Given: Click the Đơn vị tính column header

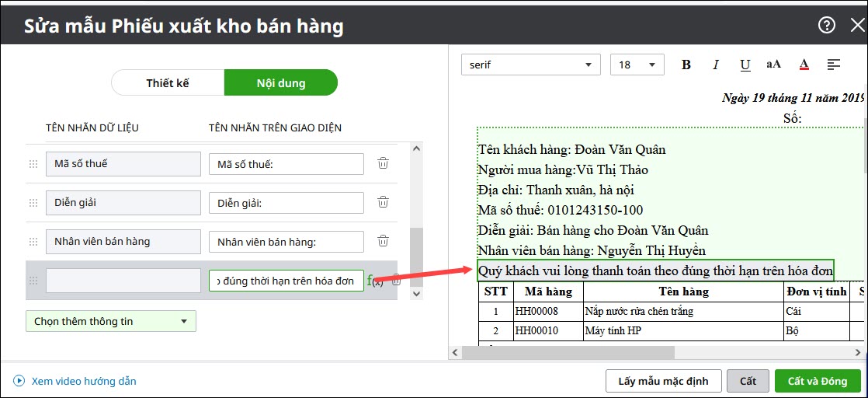Looking at the screenshot, I should 817,292.
